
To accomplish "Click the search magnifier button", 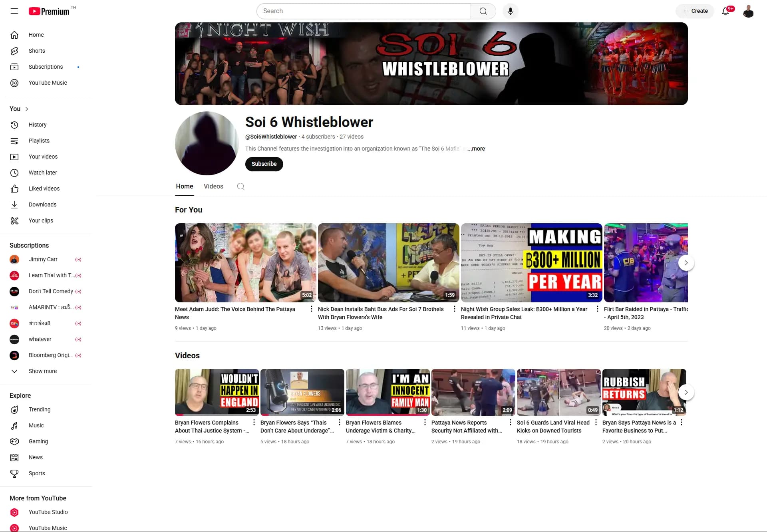I will coord(483,11).
